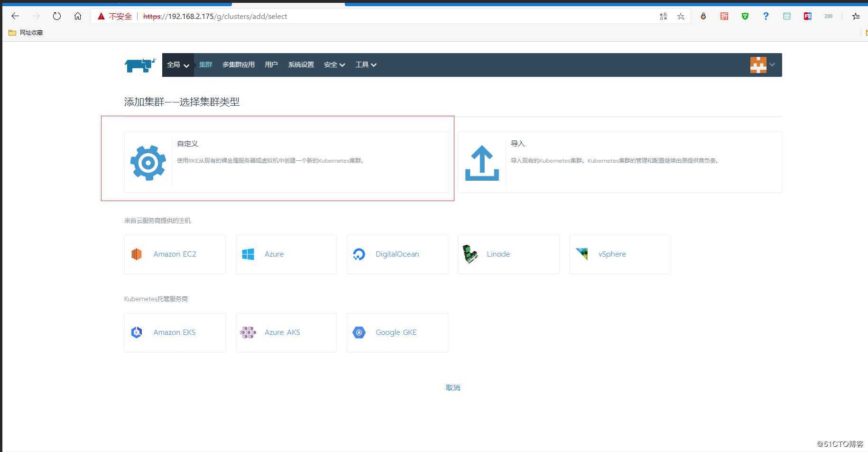Click the insecure warning triangle icon
The image size is (868, 452).
pyautogui.click(x=101, y=16)
